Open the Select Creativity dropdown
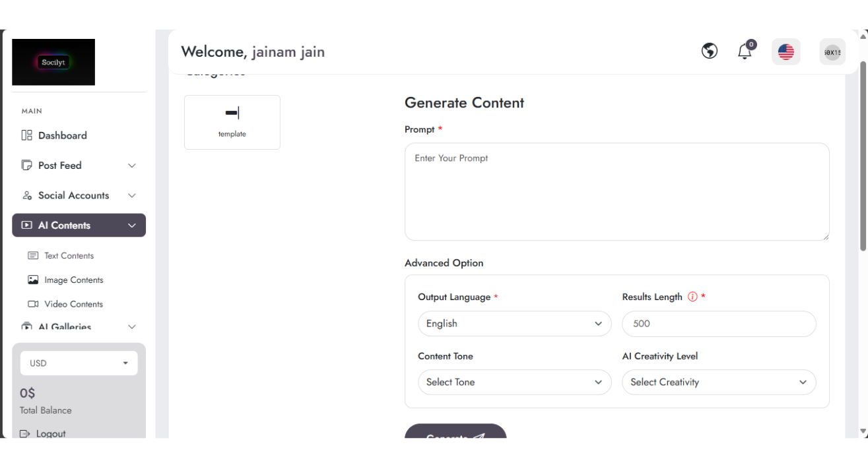 719,382
